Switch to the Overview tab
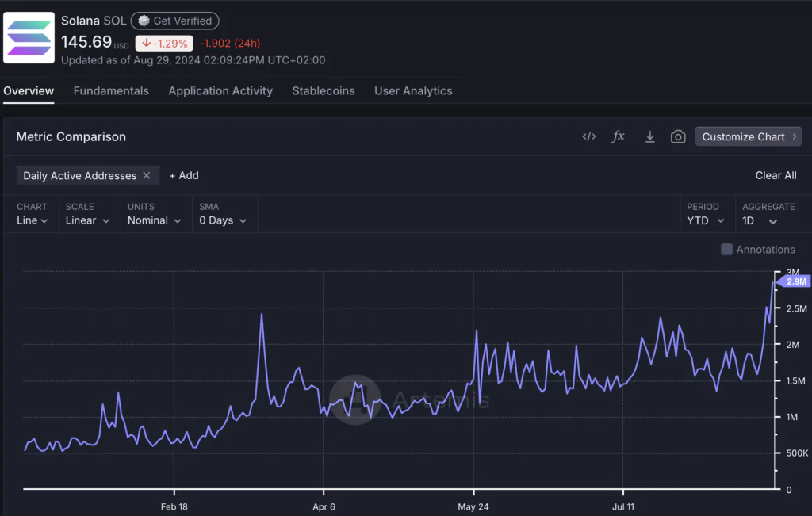This screenshot has width=812, height=516. (x=29, y=90)
